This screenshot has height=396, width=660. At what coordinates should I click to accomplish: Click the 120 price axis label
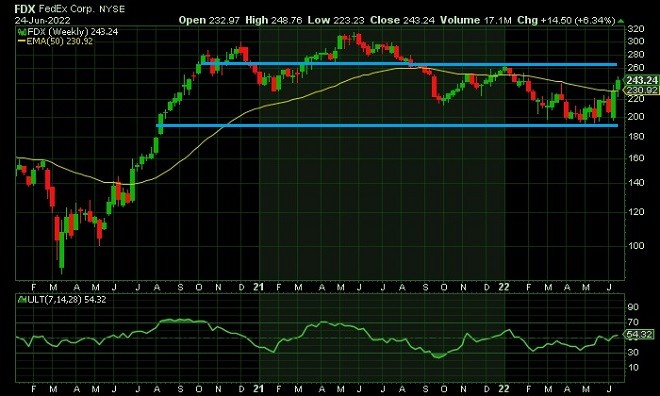(636, 212)
